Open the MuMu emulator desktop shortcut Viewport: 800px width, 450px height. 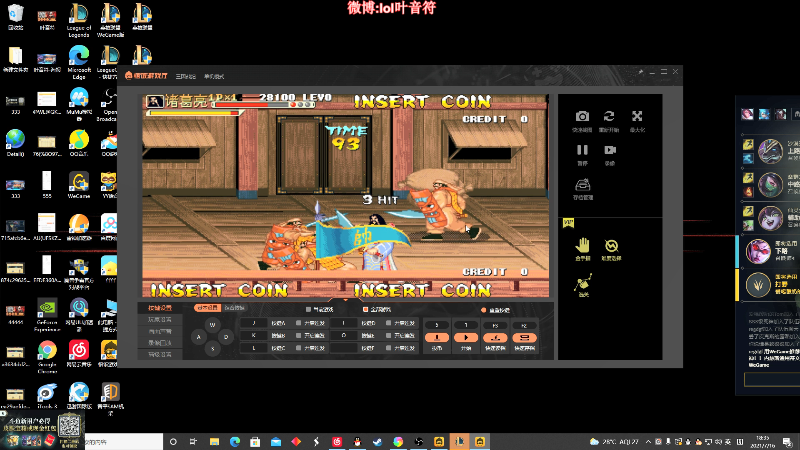[x=79, y=104]
